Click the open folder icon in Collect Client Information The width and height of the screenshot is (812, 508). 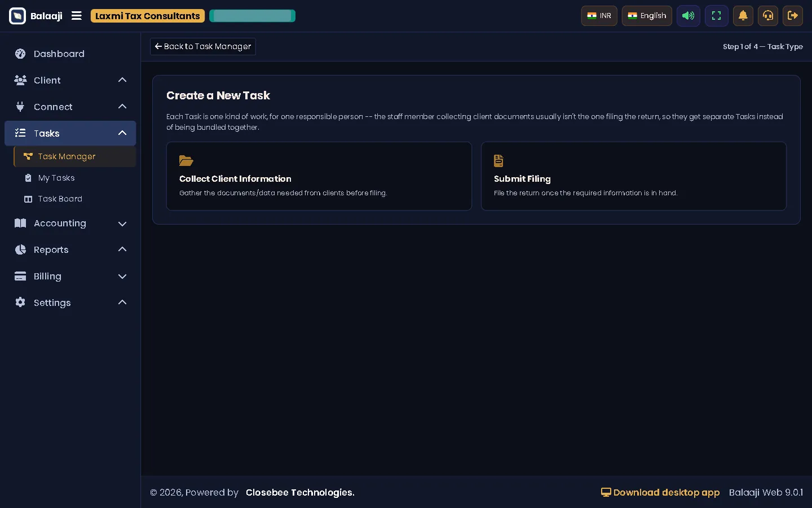pyautogui.click(x=186, y=161)
